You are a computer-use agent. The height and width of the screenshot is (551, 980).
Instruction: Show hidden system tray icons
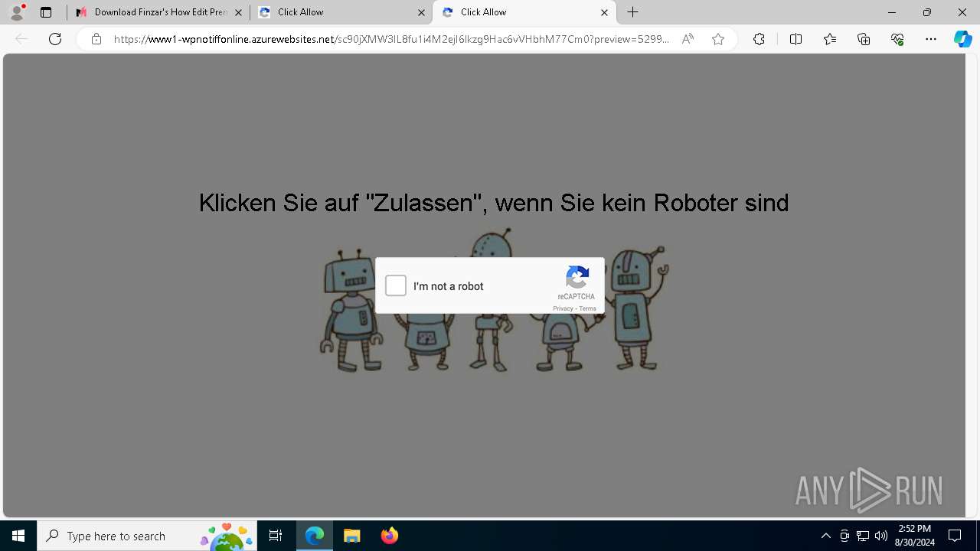[x=825, y=536]
